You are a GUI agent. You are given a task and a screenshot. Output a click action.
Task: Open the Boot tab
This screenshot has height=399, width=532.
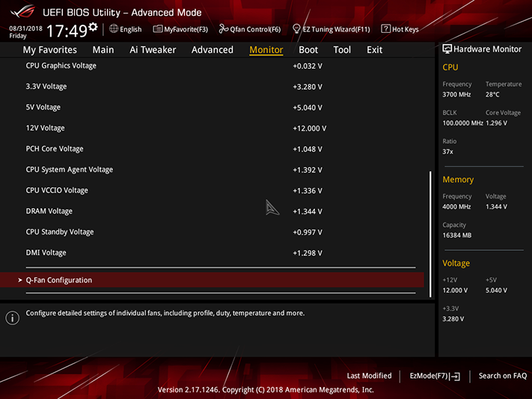coord(308,49)
